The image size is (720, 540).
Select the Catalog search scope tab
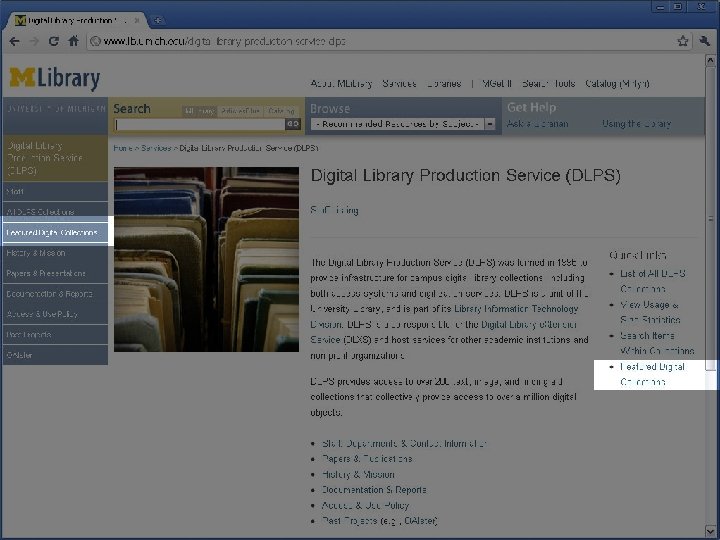pos(281,111)
